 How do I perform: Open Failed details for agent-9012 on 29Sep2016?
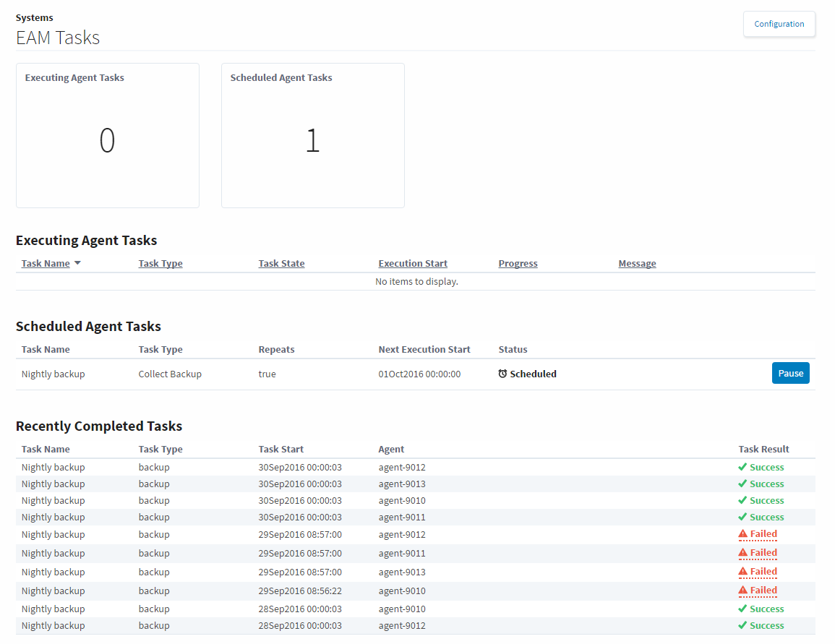coord(763,535)
